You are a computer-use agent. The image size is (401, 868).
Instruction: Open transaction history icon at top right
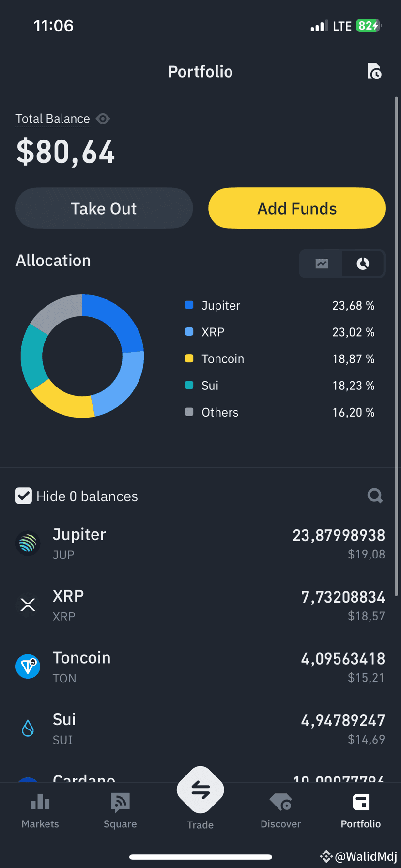(374, 72)
